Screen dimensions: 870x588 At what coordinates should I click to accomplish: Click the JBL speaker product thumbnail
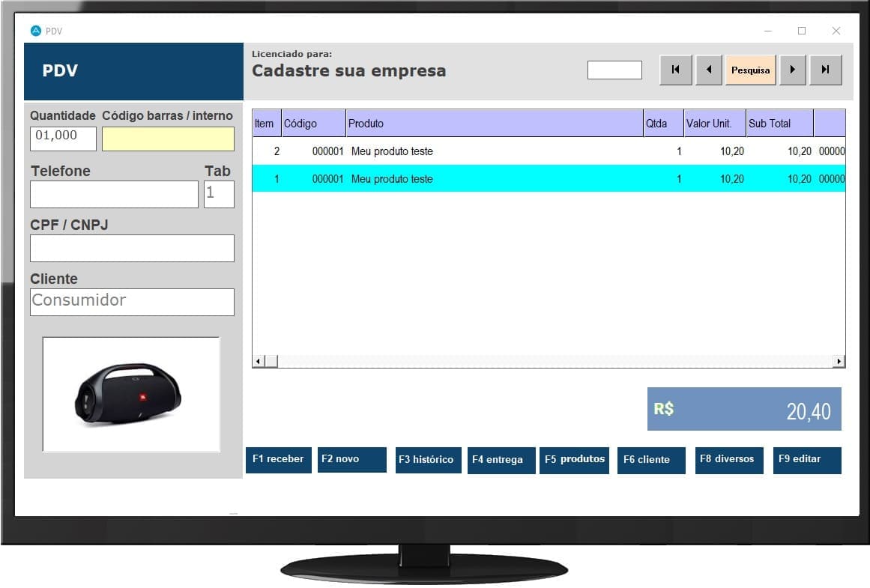[x=130, y=395]
